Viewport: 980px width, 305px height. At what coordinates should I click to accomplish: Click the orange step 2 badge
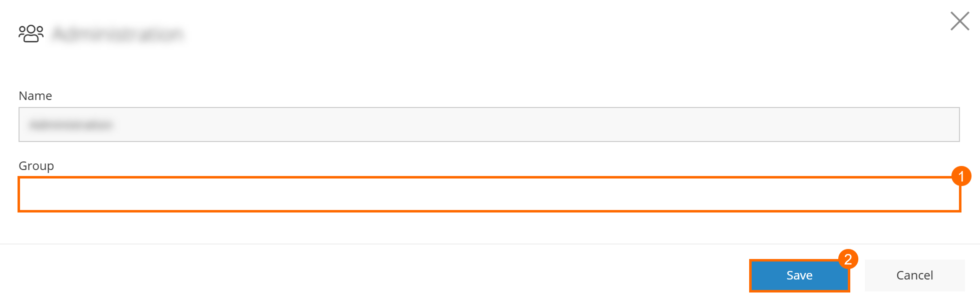[848, 259]
